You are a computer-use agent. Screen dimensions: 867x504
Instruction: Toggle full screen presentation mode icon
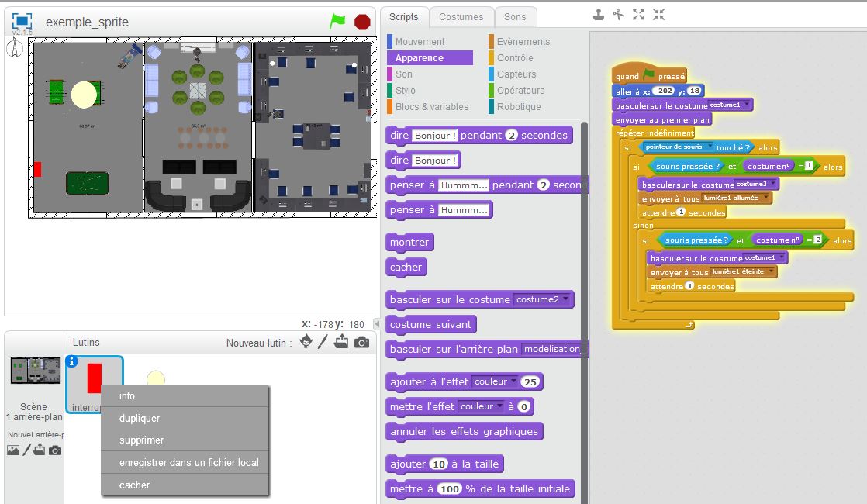22,22
